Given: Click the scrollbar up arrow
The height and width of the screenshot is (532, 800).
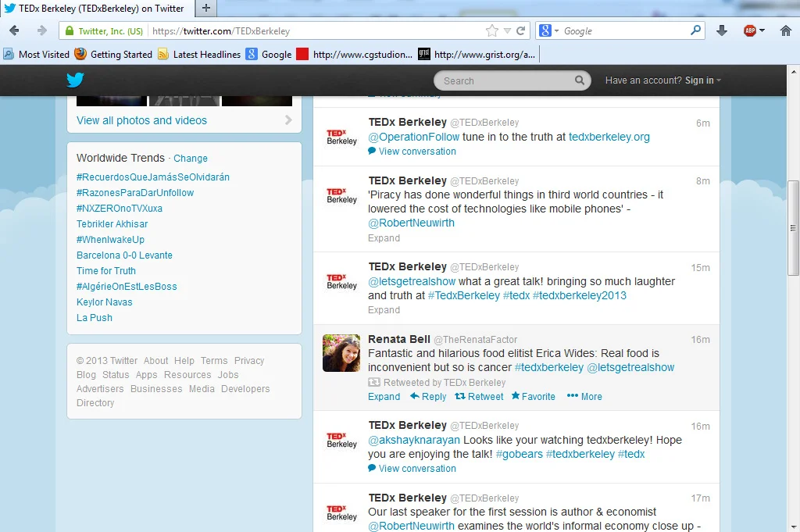Looking at the screenshot, I should (793, 72).
